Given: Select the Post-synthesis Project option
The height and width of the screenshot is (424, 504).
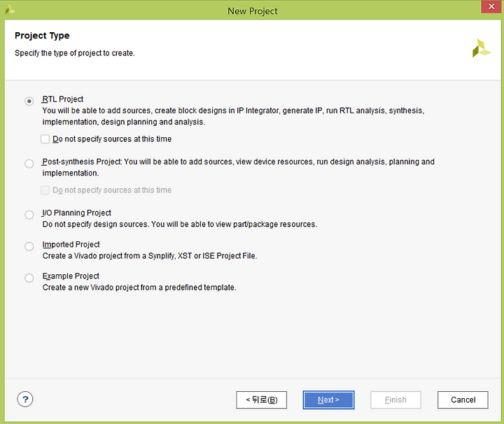Looking at the screenshot, I should 29,164.
